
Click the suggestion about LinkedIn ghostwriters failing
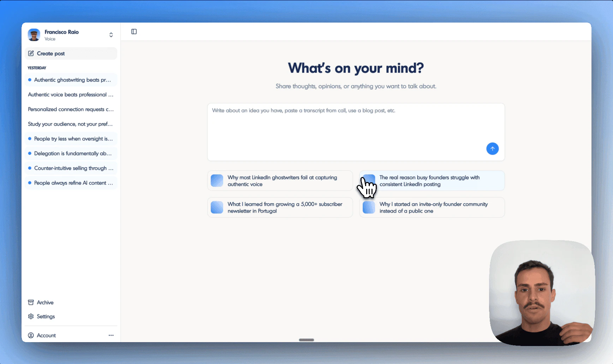click(x=280, y=181)
